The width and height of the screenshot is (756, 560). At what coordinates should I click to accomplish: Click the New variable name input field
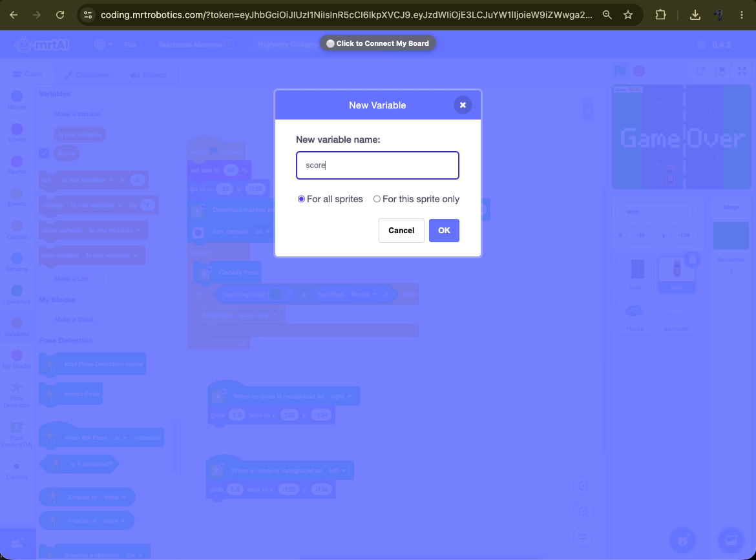pos(377,165)
